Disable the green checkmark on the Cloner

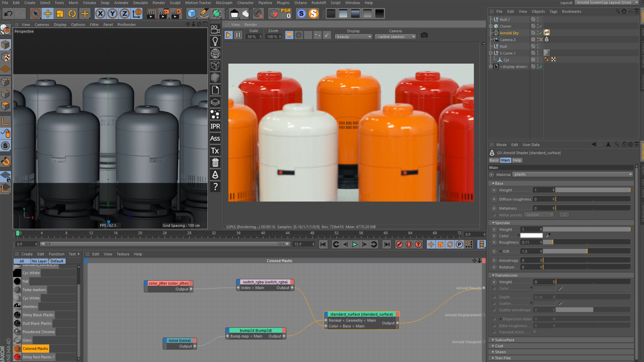(540, 26)
